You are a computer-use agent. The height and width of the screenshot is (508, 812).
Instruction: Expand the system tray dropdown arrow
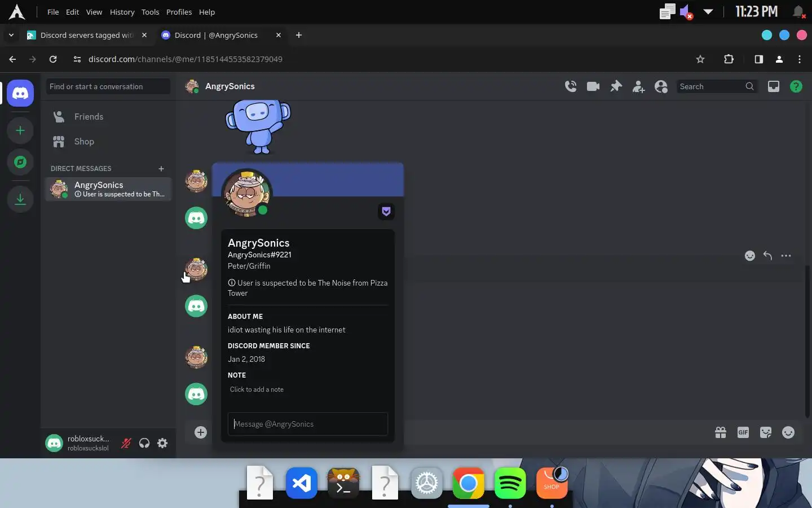(x=708, y=11)
